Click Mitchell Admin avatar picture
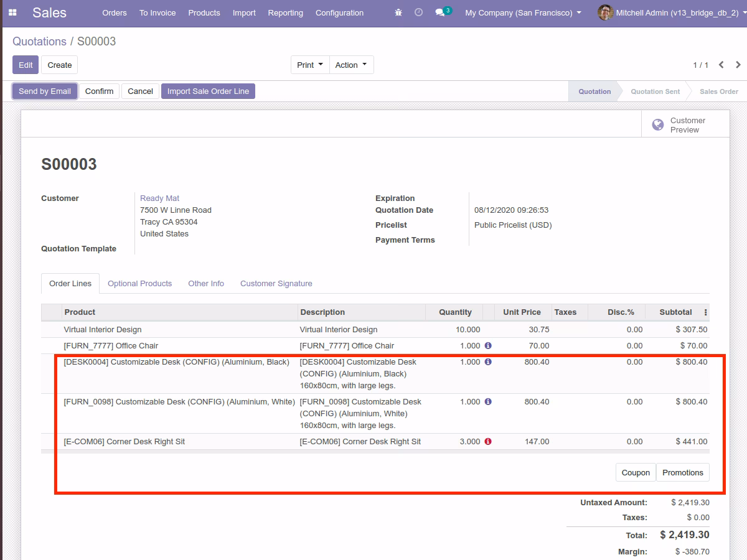Viewport: 747px width, 560px height. [605, 12]
